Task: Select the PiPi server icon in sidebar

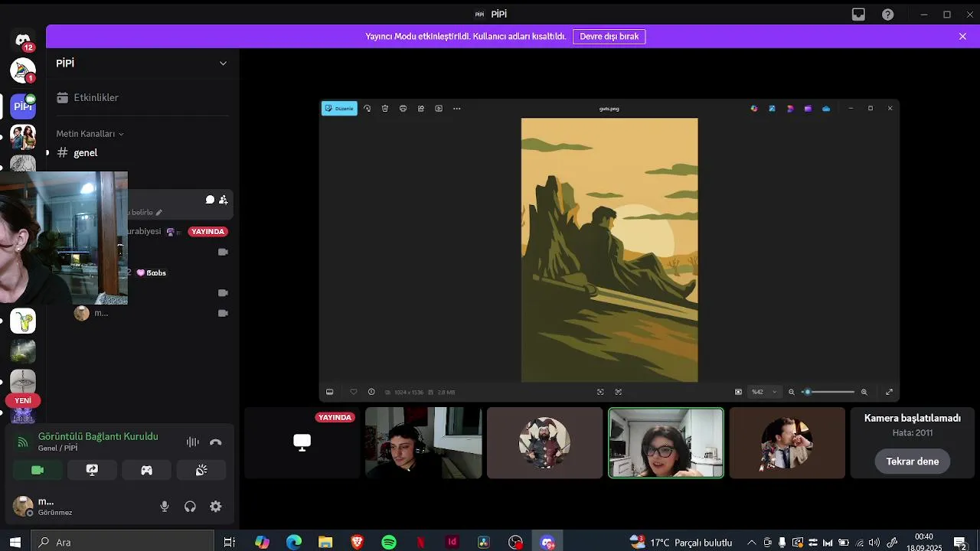Action: coord(23,106)
